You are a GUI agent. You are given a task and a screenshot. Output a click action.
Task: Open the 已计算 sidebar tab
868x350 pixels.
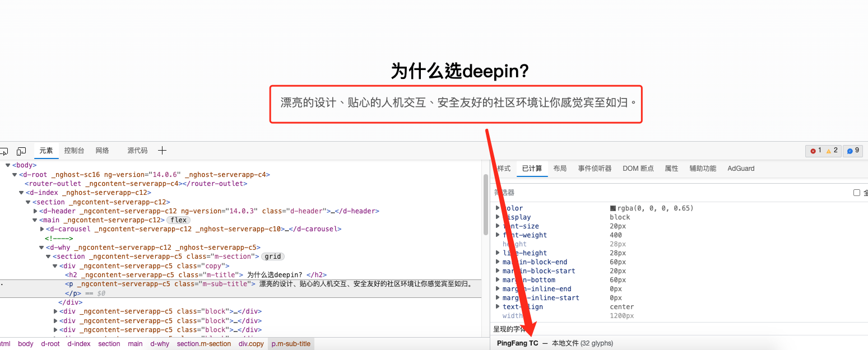(x=532, y=169)
